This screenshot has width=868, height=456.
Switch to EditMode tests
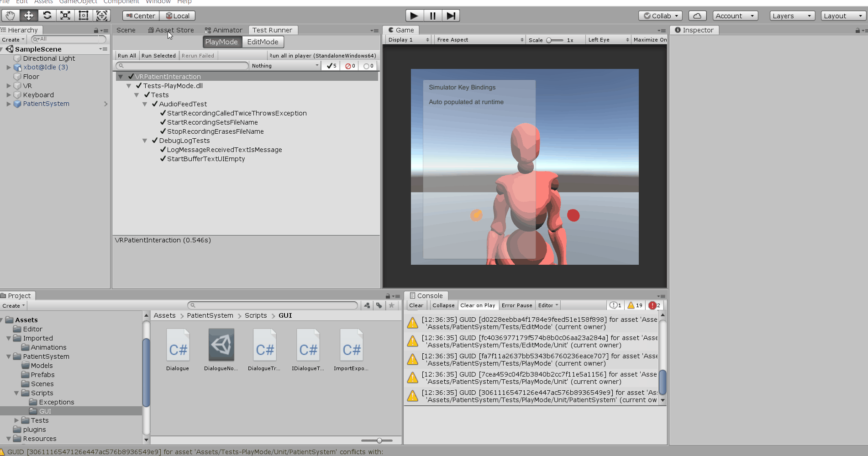(263, 42)
